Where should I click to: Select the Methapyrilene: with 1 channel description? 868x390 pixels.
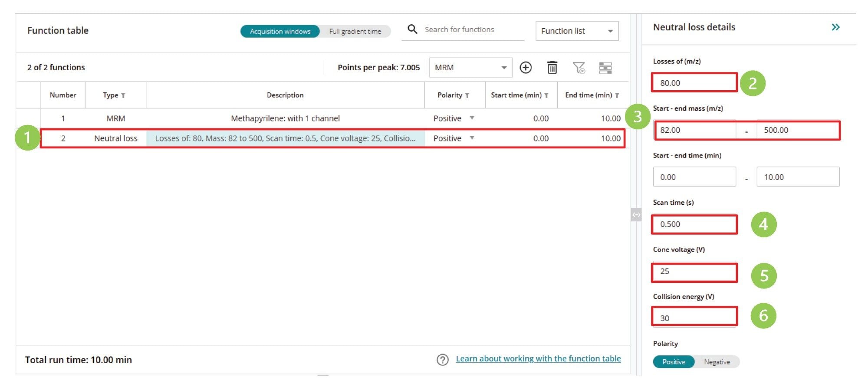point(285,118)
